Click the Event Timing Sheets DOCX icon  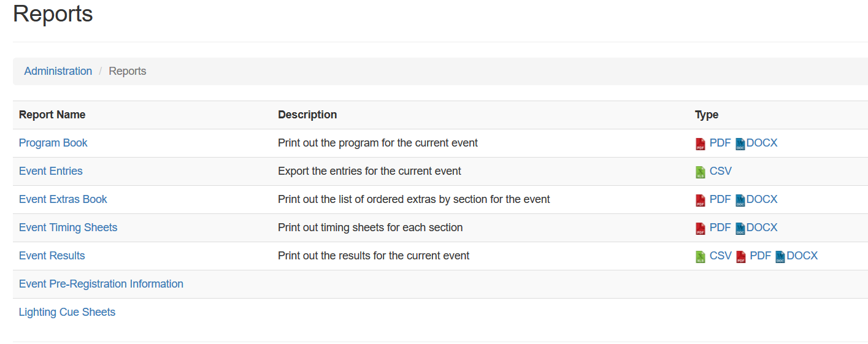pos(740,229)
